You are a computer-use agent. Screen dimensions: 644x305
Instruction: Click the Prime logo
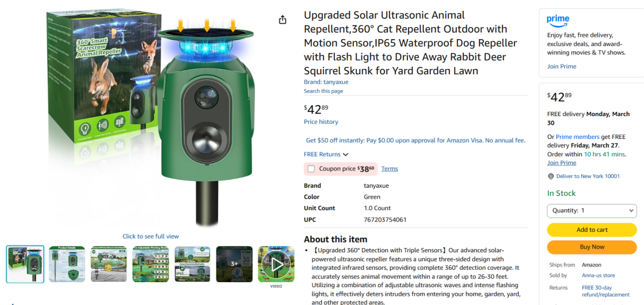[x=558, y=21]
